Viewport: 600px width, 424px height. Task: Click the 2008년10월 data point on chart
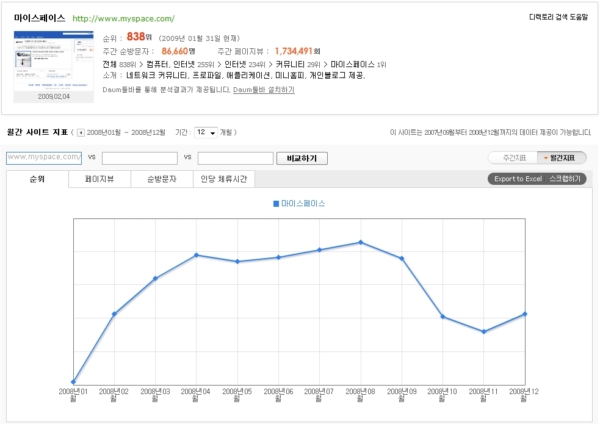coord(443,316)
